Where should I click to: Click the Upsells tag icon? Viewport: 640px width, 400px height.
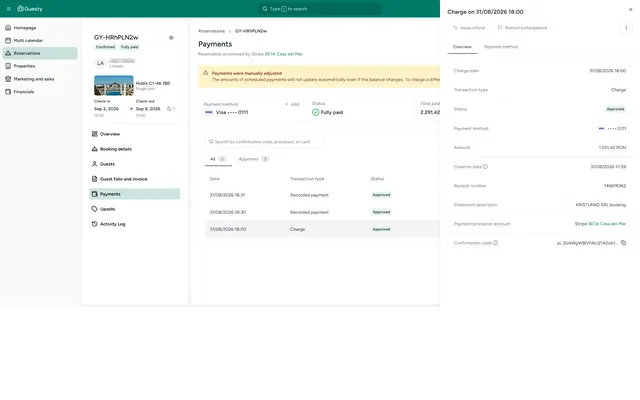click(94, 209)
